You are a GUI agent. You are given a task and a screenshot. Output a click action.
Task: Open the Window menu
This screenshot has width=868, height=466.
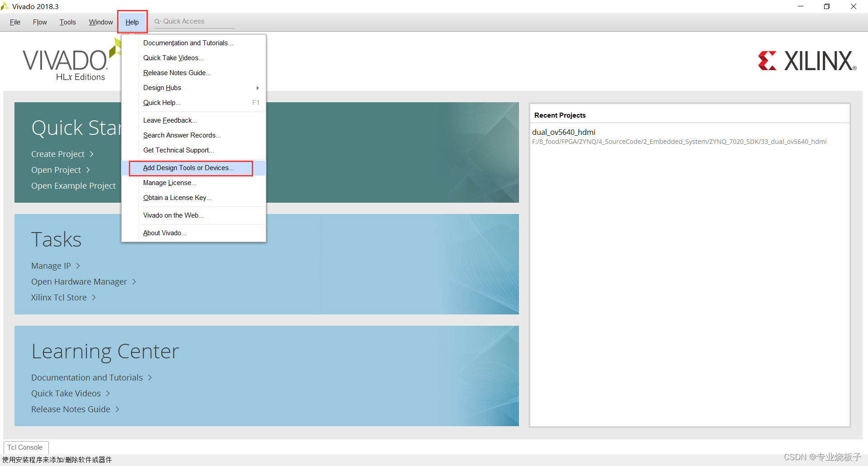101,22
